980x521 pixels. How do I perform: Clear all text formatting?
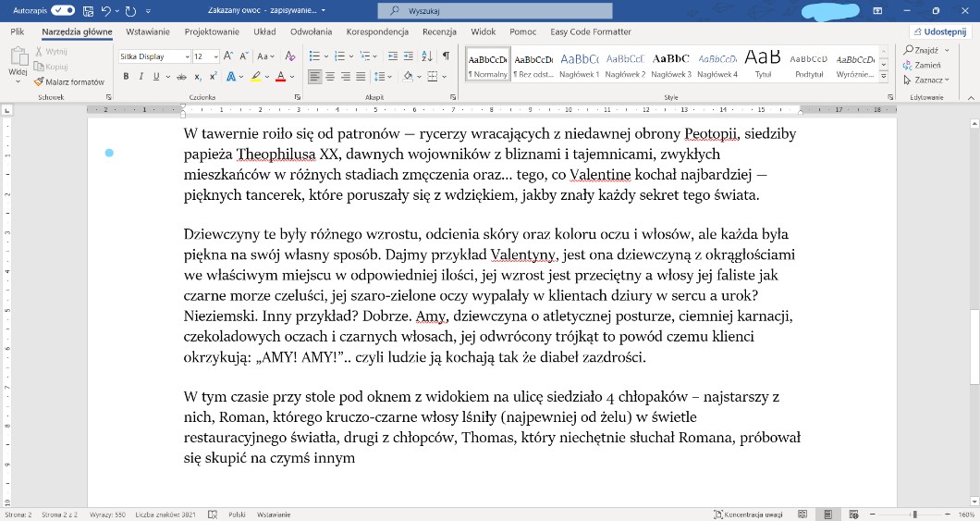(289, 56)
